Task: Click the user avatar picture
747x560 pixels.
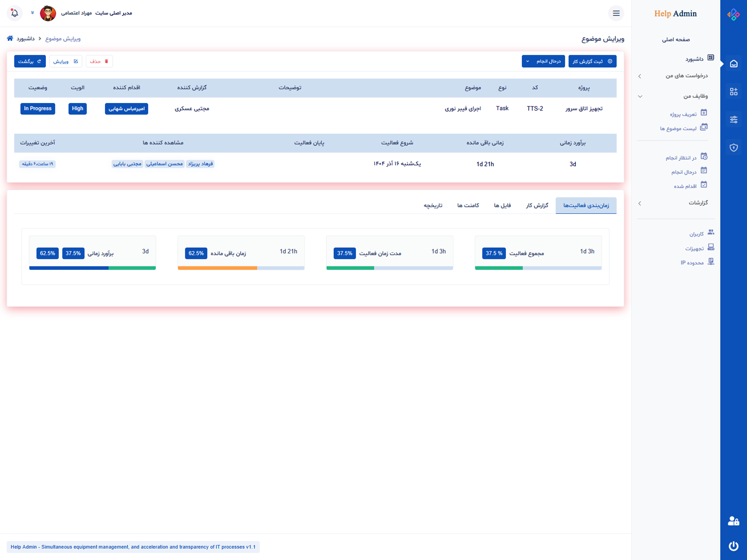Action: coord(48,13)
